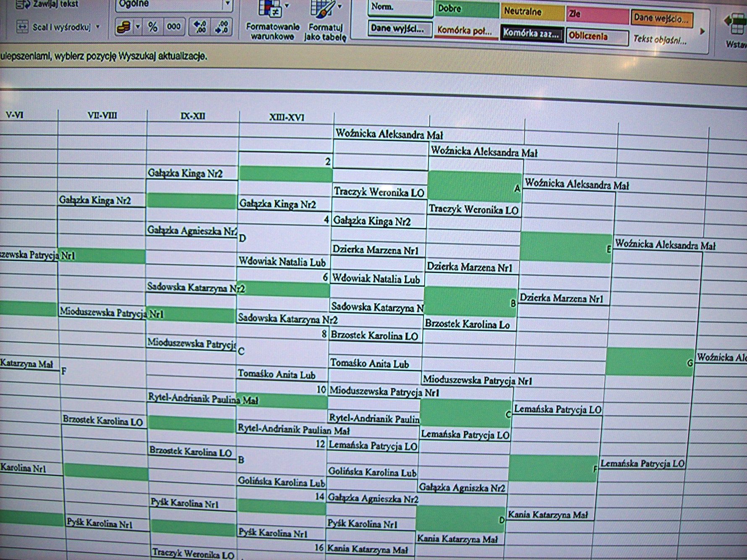Expand cell styles gallery arrow

702,31
